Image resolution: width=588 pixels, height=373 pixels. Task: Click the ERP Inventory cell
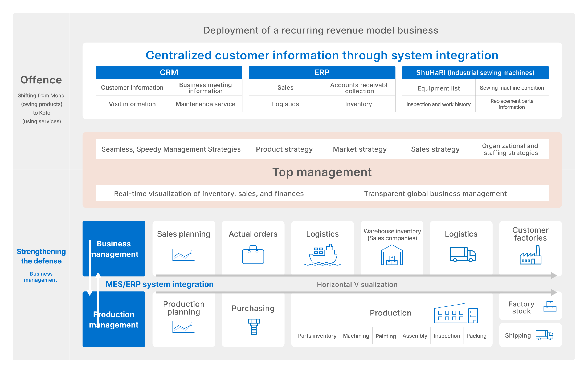(359, 104)
